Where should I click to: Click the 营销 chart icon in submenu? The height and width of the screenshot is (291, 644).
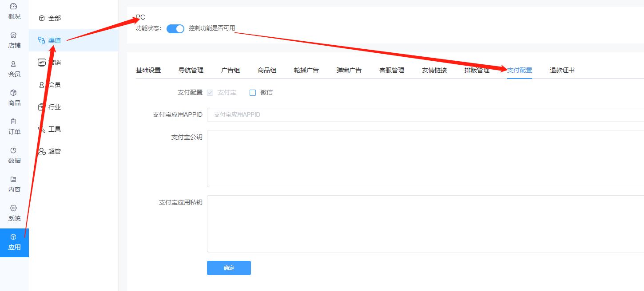(x=42, y=63)
